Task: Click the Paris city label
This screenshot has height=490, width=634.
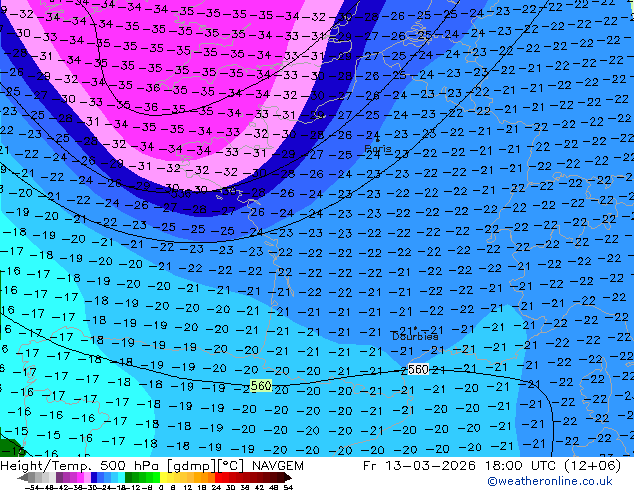Action: pos(378,149)
